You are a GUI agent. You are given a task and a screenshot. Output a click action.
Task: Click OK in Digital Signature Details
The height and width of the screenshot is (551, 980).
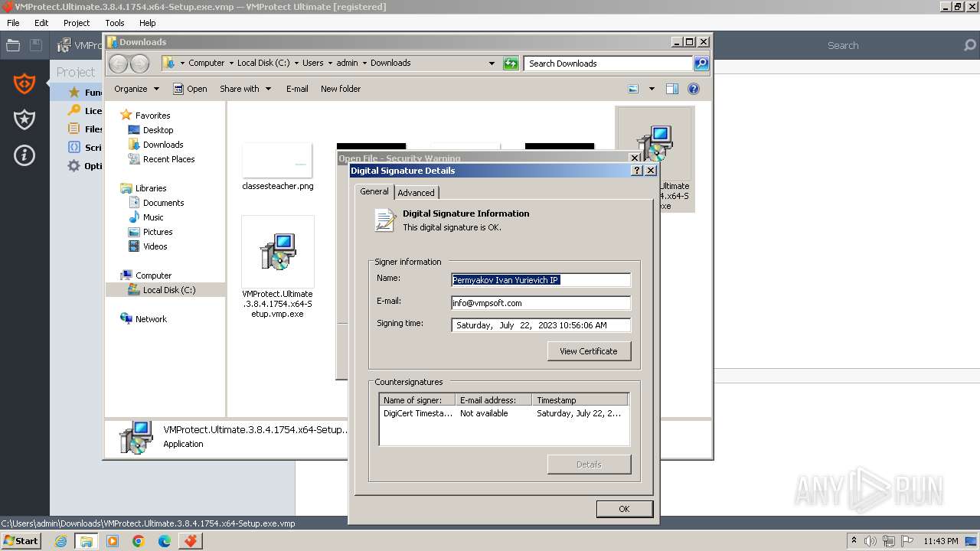[624, 509]
